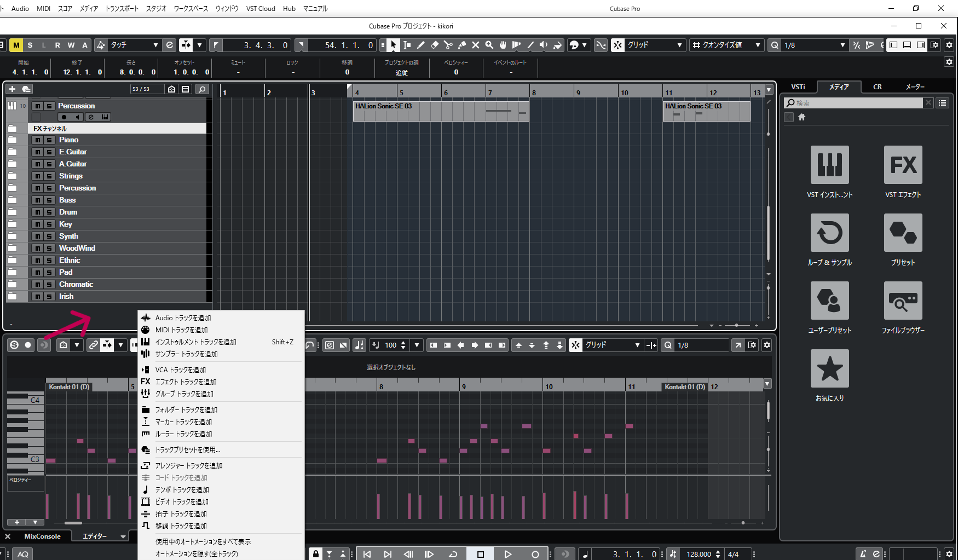Solo the Strings folder track
This screenshot has width=958, height=560.
point(49,176)
